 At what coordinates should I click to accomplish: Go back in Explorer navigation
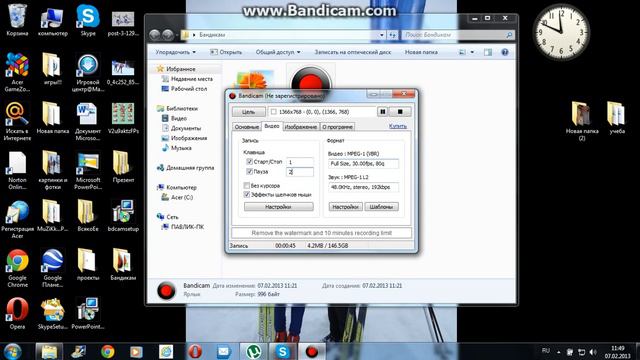coord(154,35)
